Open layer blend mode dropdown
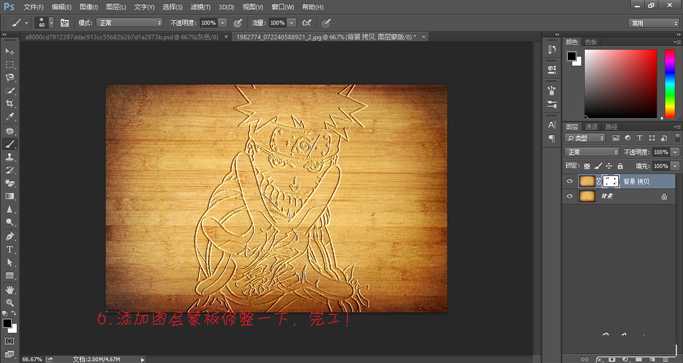683x363 pixels. pos(592,152)
